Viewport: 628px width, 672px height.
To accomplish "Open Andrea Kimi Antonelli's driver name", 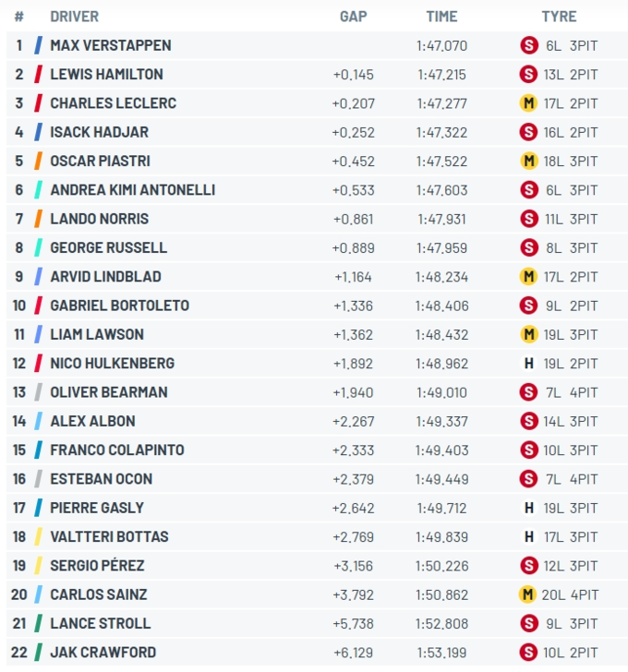I will pyautogui.click(x=132, y=190).
